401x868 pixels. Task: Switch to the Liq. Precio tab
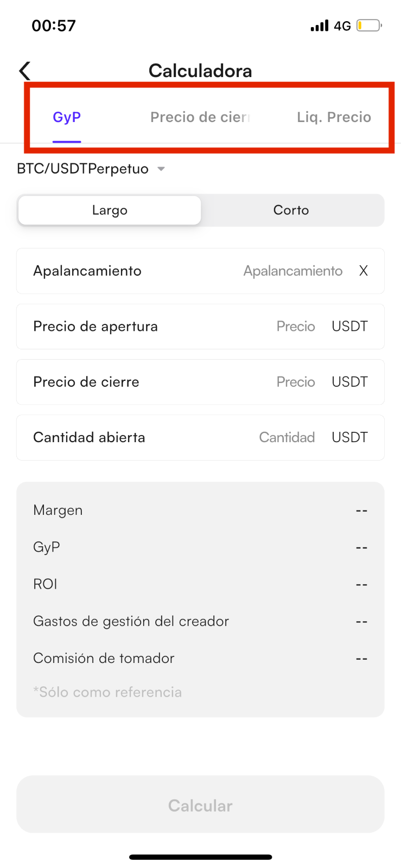point(334,117)
